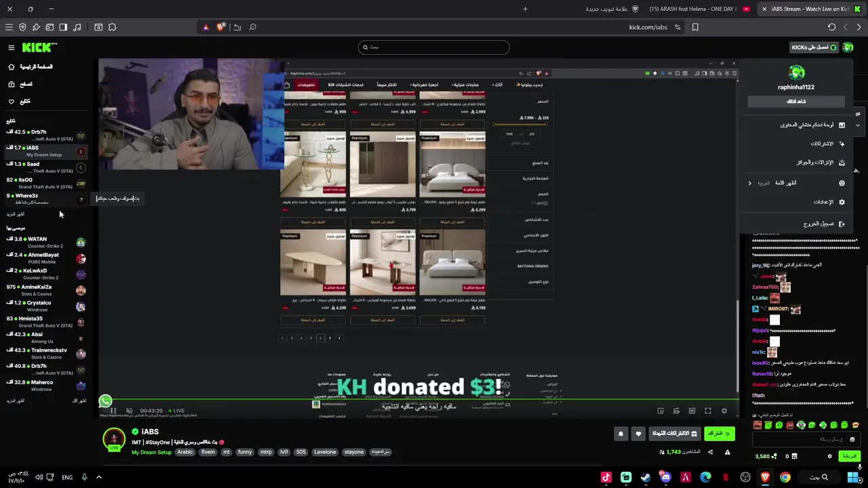Select the Levelone tag

(325, 452)
